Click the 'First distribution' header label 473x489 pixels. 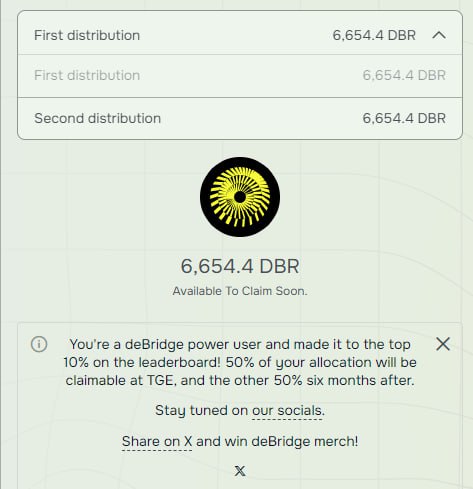(87, 35)
